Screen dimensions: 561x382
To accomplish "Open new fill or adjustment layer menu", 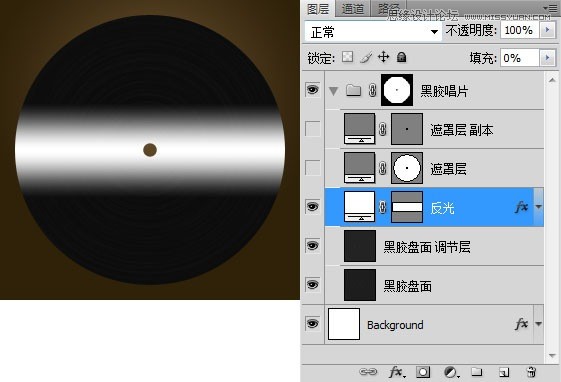I will point(452,372).
